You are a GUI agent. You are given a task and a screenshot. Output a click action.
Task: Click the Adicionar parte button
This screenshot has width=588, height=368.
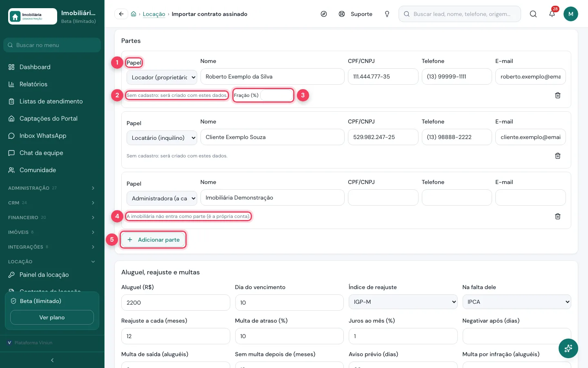pos(153,240)
